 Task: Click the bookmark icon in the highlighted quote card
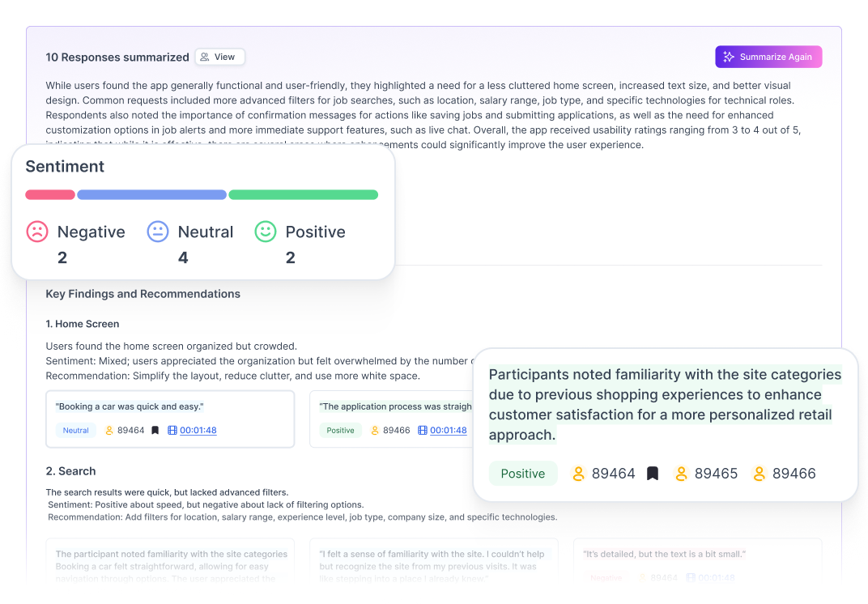click(653, 474)
